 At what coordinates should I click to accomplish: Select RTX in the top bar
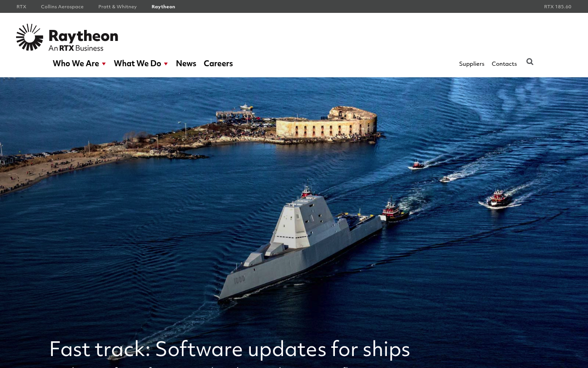pos(22,6)
